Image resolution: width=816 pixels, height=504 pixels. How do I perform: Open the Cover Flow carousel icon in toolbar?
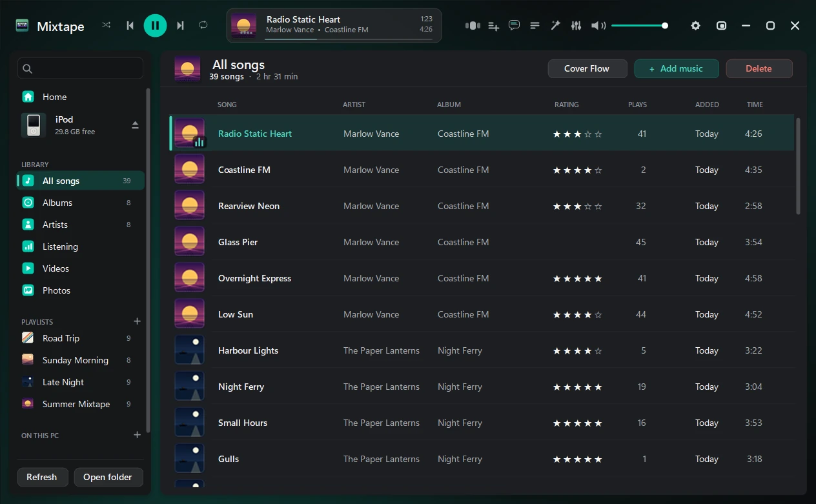click(x=473, y=26)
